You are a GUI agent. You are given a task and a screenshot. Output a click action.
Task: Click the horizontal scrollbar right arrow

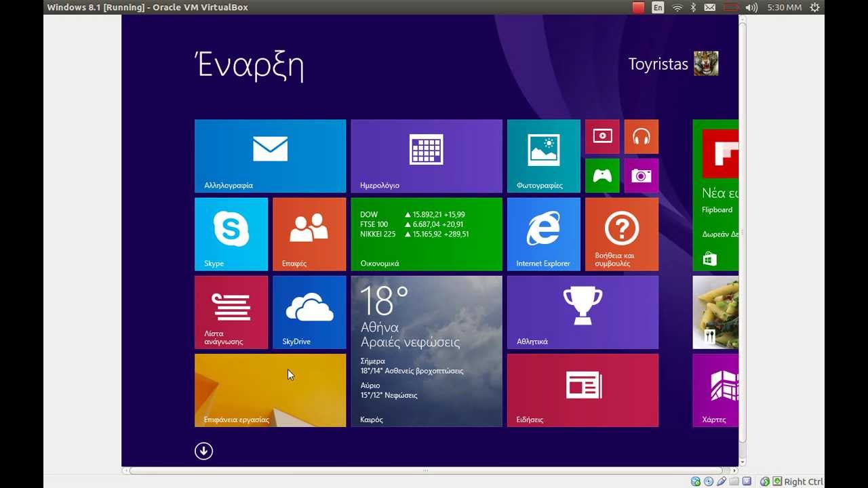click(735, 470)
